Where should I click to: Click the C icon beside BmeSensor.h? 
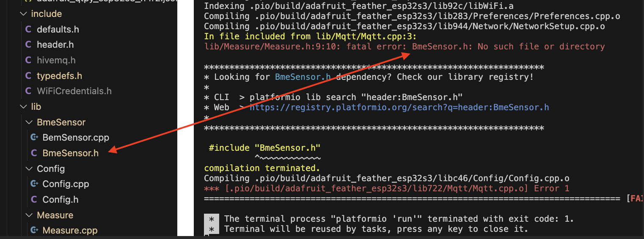point(34,153)
